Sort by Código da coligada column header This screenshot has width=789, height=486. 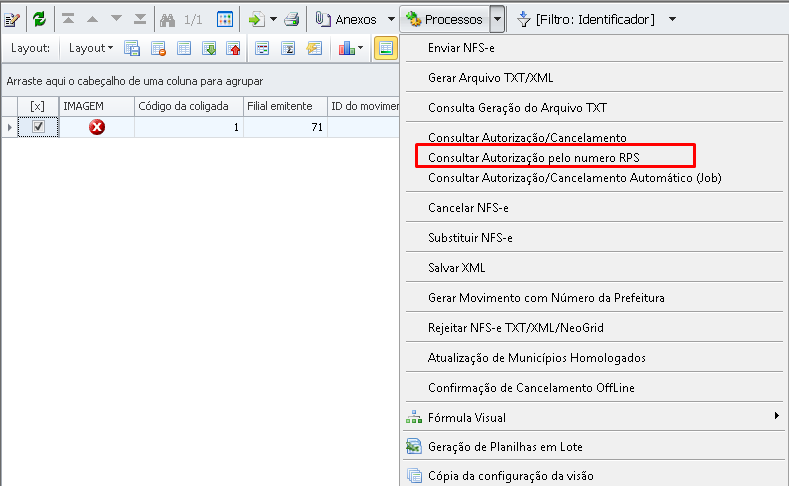(x=189, y=106)
